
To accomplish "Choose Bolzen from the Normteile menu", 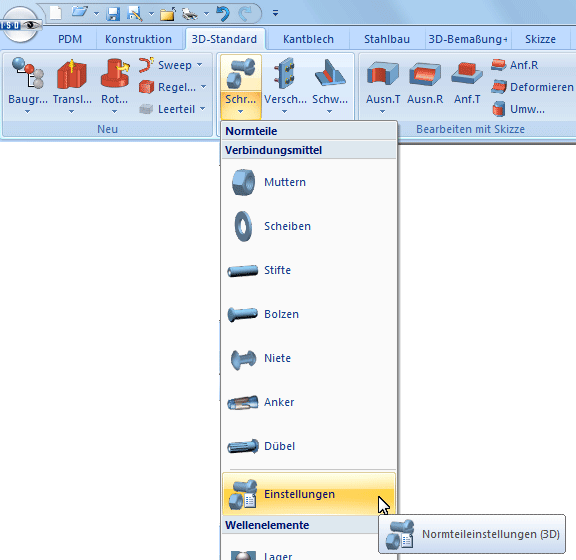I will click(x=309, y=315).
